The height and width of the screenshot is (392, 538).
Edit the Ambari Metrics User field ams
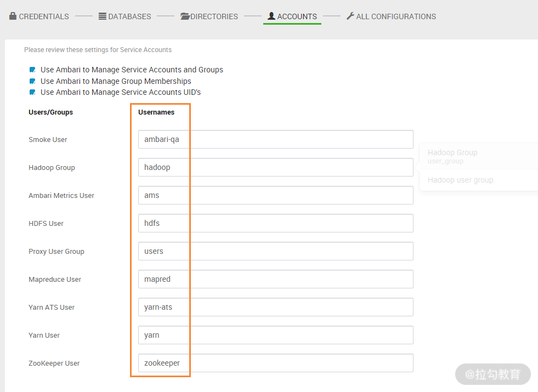point(276,195)
